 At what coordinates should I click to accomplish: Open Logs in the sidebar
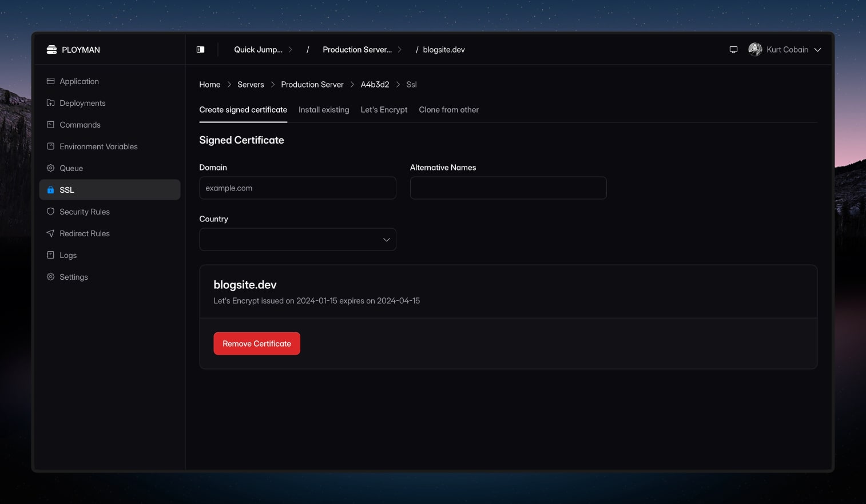click(110, 255)
